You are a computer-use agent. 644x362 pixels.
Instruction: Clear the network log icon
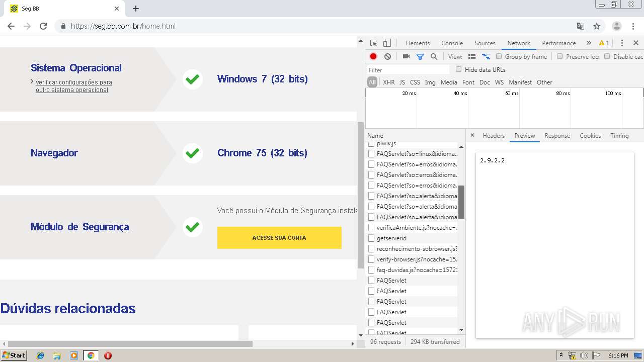(387, 57)
